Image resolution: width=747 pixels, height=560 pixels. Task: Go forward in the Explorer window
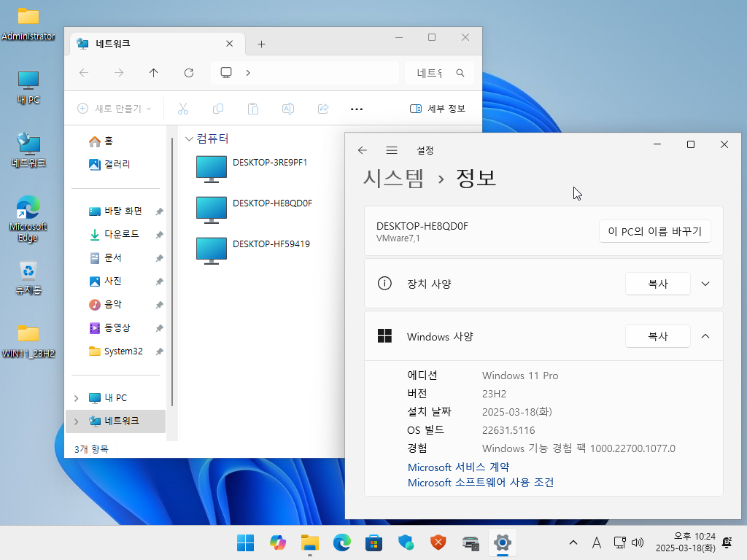119,73
